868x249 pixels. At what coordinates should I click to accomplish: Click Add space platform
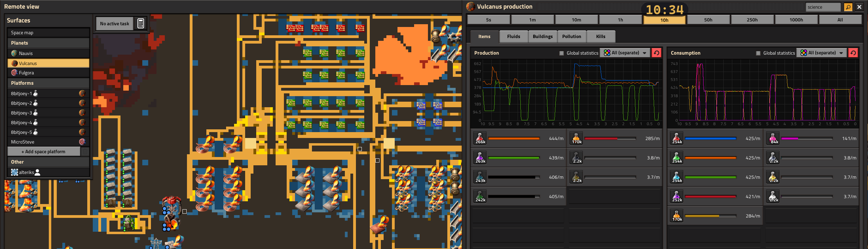[44, 151]
